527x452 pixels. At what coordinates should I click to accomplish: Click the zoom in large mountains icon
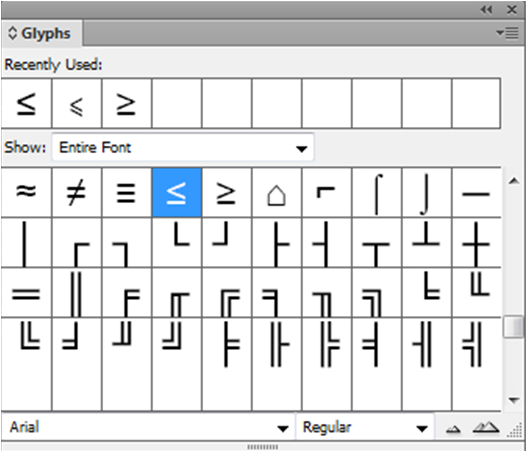click(x=486, y=427)
